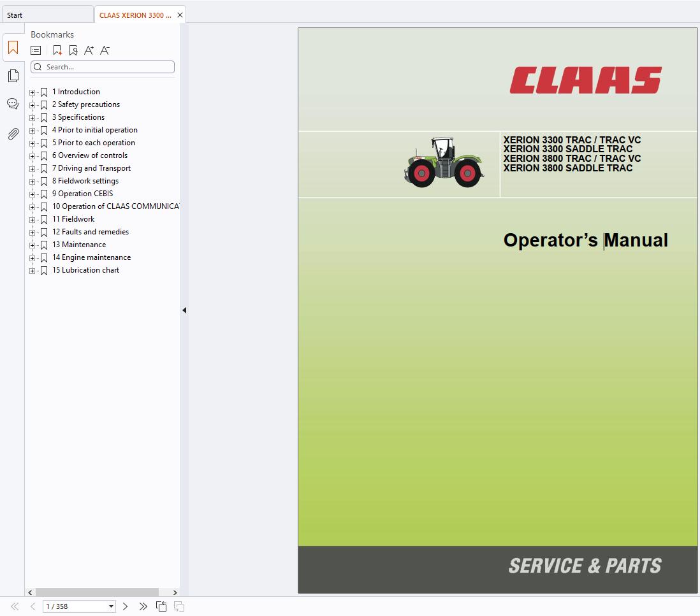Close the CLAAS XERION 3300 tab

180,15
